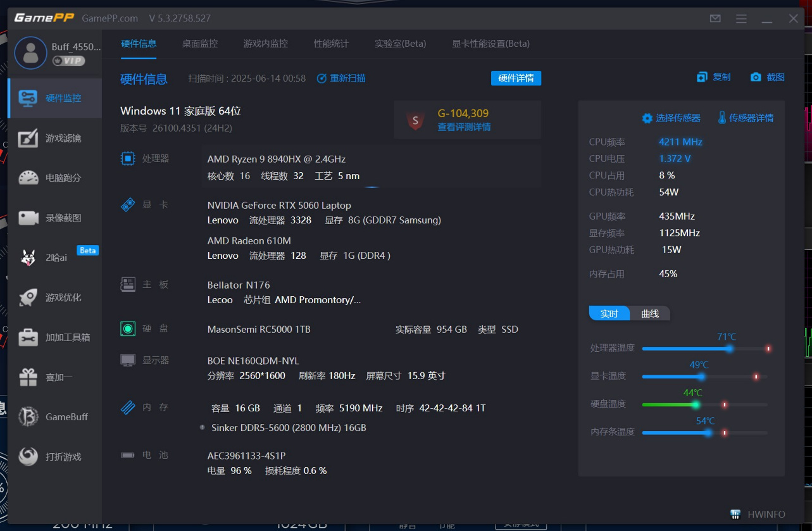The width and height of the screenshot is (812, 531).
Task: Open the 游戏优化 rocket icon
Action: coord(28,297)
